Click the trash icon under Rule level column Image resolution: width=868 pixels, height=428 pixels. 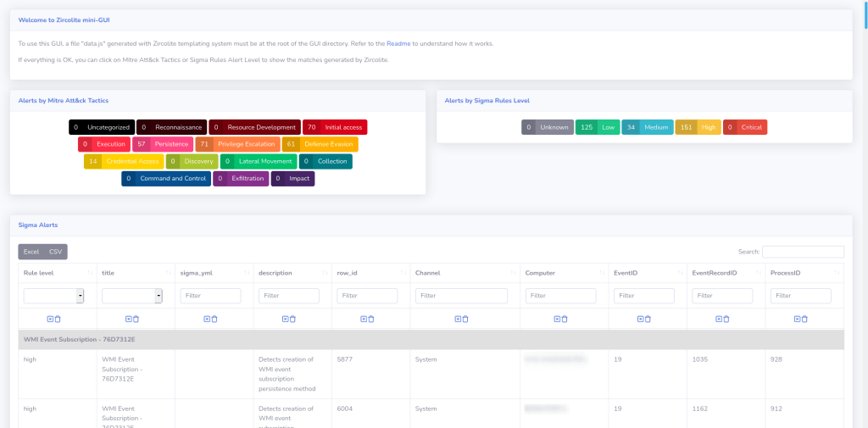coord(57,319)
